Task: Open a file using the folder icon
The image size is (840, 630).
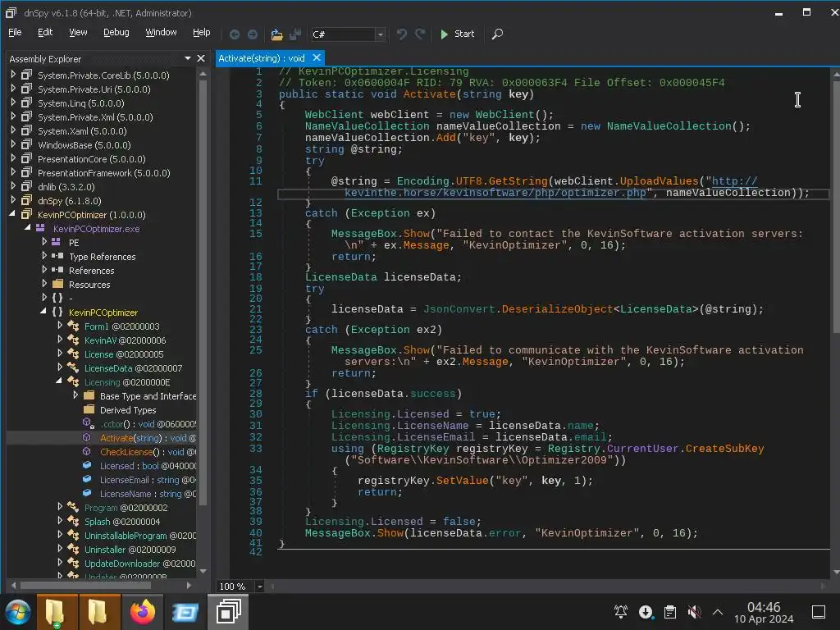Action: [276, 34]
